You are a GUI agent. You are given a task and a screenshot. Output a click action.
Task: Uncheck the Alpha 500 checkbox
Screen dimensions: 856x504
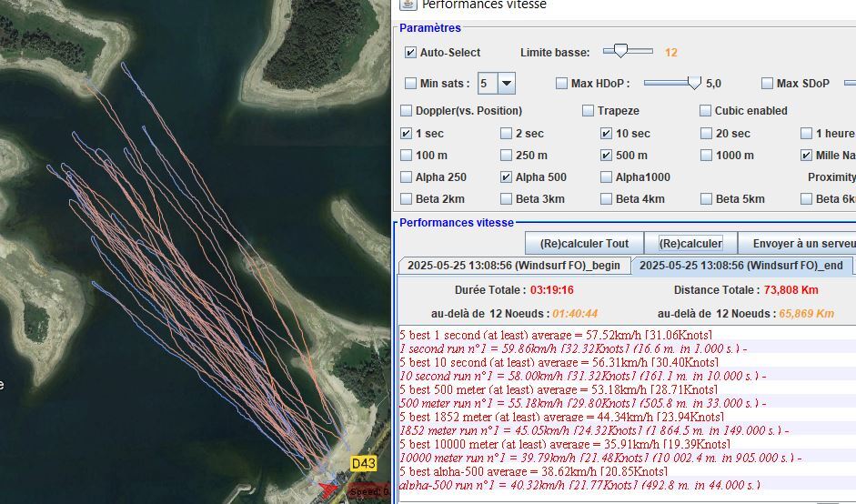pos(506,176)
